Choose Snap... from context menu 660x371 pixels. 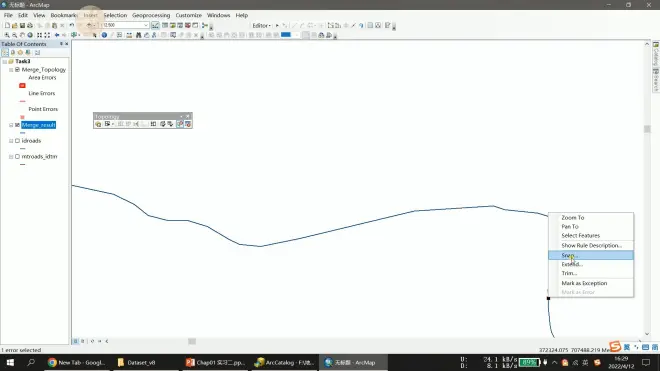pyautogui.click(x=591, y=255)
